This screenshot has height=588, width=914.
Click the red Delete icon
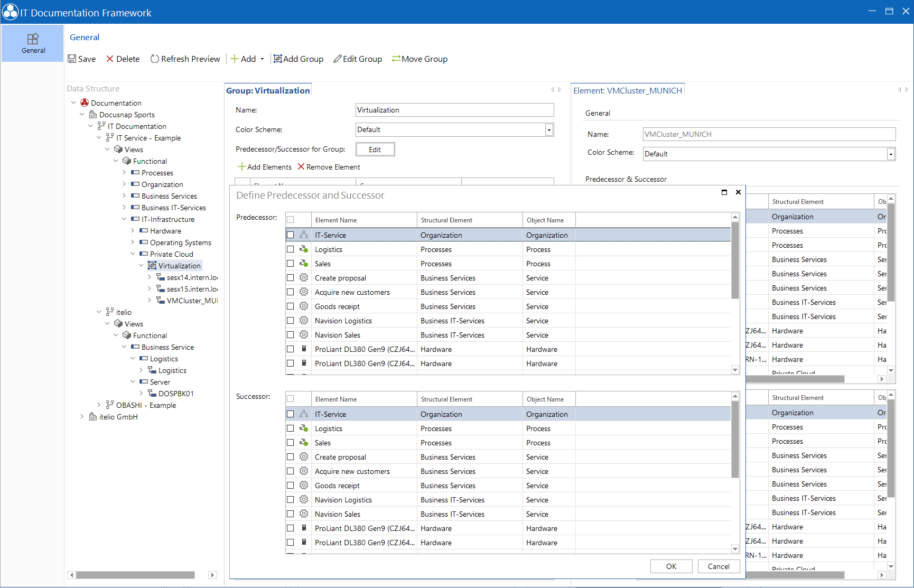click(x=110, y=59)
